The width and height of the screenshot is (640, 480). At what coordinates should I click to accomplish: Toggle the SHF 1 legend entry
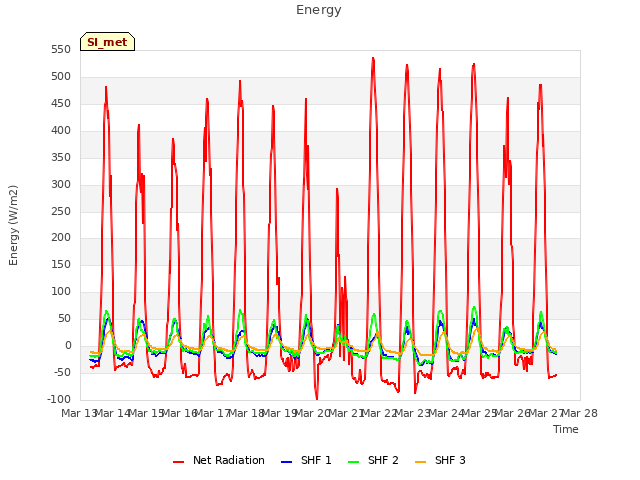pos(306,460)
